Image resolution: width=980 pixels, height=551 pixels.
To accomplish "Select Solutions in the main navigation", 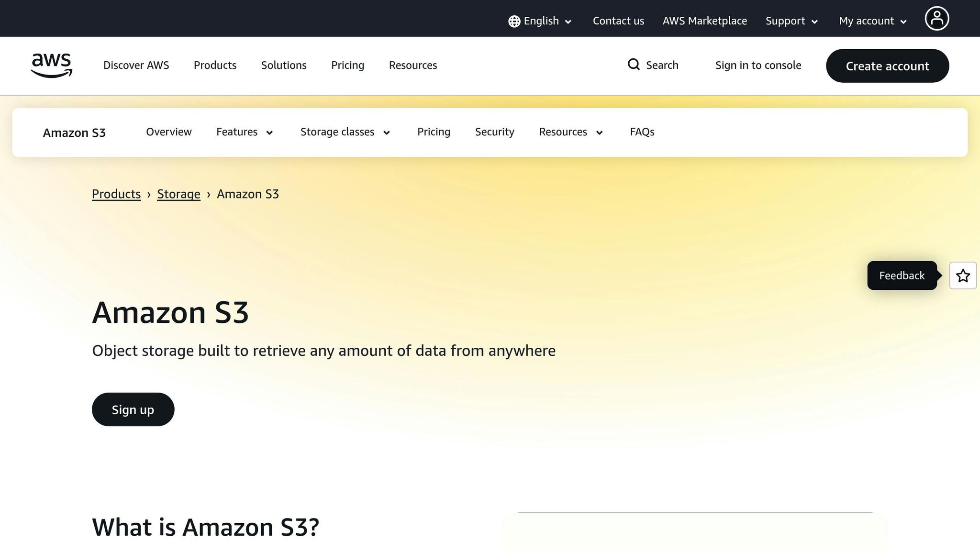I will coord(283,65).
